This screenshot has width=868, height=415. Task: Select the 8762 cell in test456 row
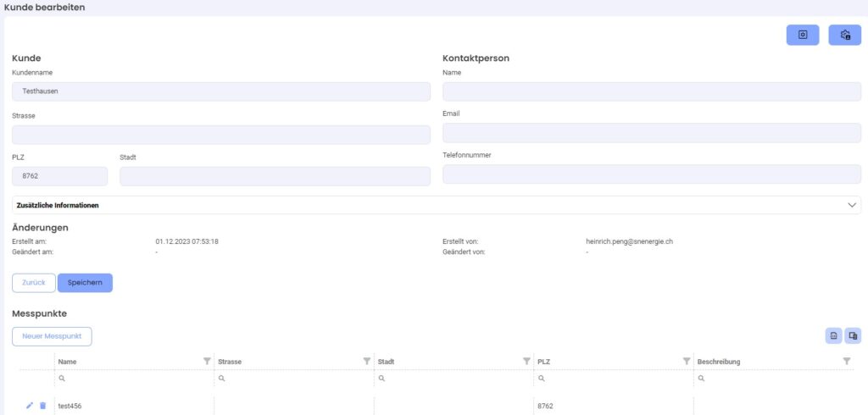pos(614,406)
